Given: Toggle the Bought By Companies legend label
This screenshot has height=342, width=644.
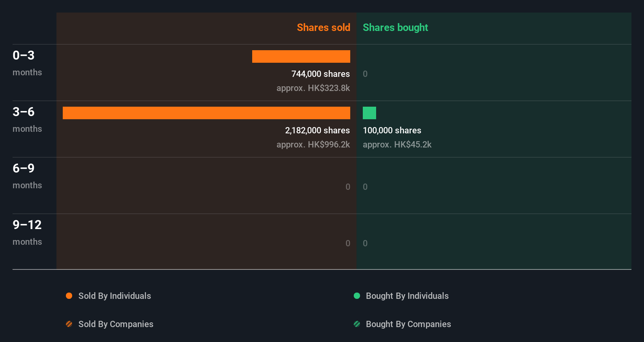Looking at the screenshot, I should click(408, 324).
